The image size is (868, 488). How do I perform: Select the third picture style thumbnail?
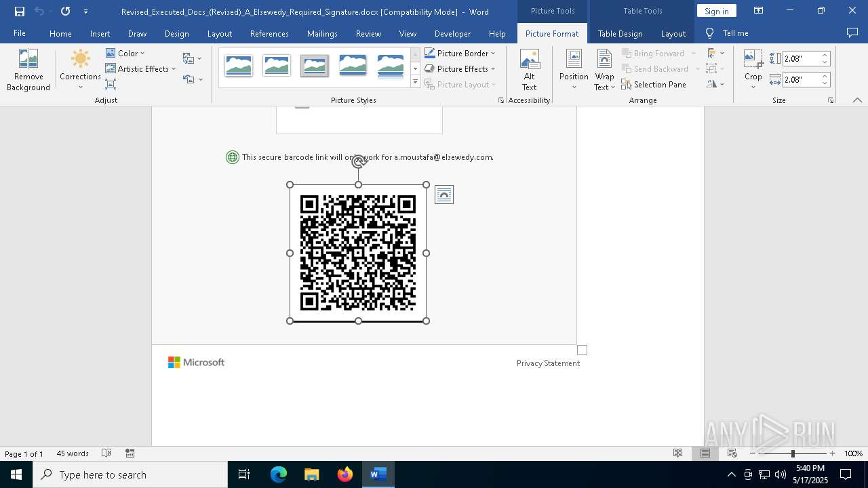click(x=315, y=66)
